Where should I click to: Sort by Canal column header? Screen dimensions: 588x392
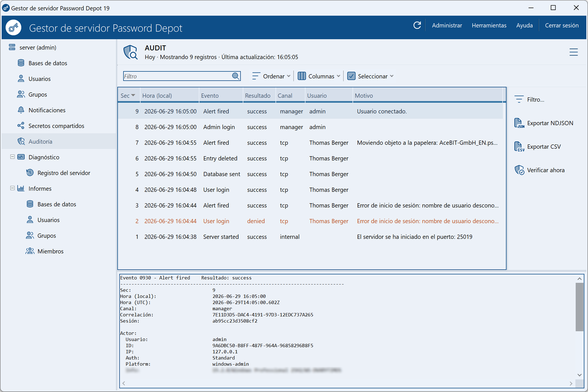click(290, 96)
